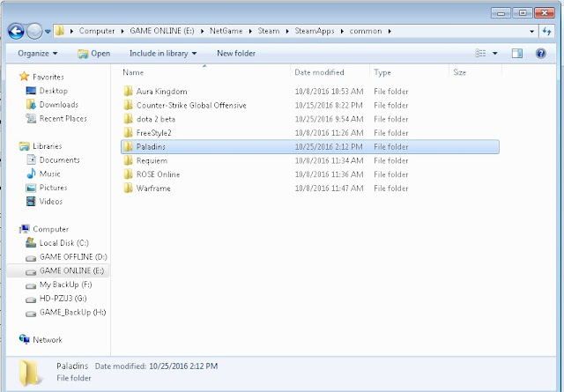Select SteamApps in the address path
564x392 pixels.
(315, 31)
